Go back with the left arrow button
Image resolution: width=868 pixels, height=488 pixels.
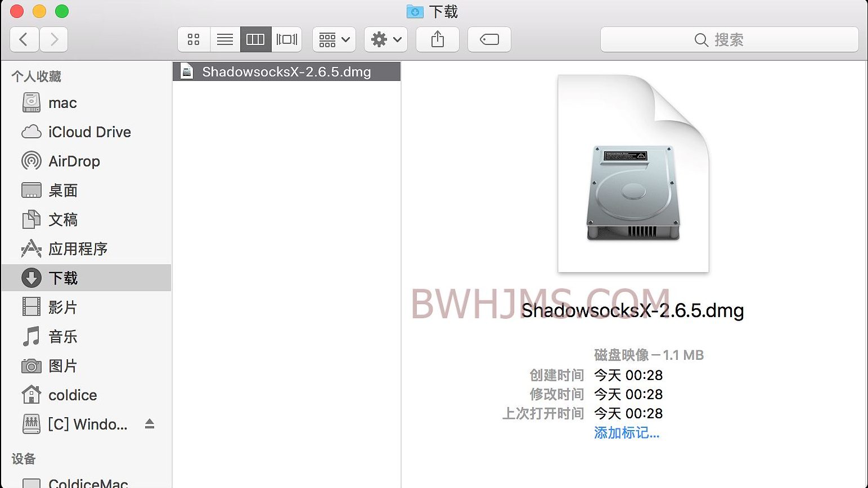[x=24, y=39]
